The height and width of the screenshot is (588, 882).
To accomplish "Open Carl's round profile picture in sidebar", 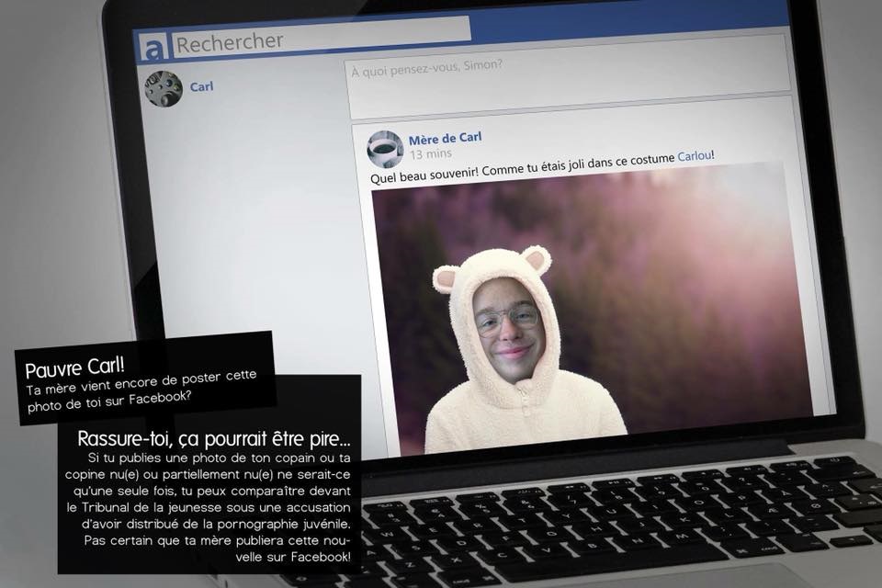I will pos(165,88).
